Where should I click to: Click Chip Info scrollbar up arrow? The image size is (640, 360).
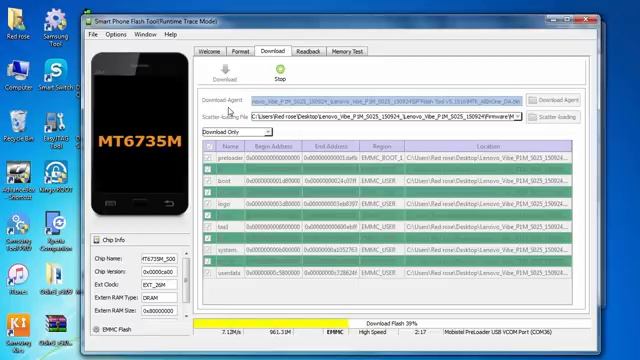tap(186, 254)
